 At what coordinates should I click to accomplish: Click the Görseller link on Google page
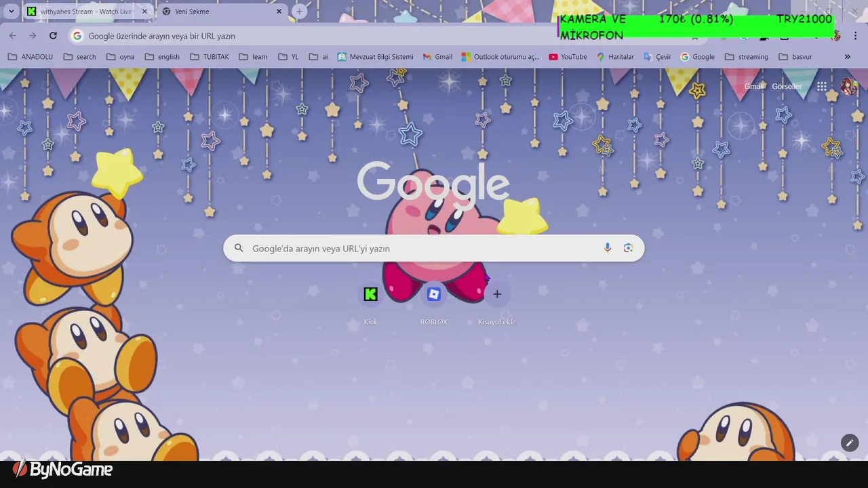(787, 87)
